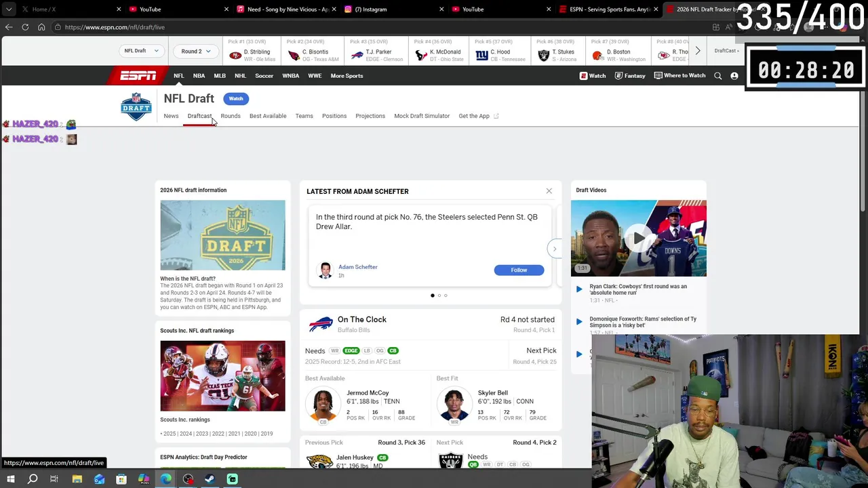Click the Buffalo Bills logo on the clock
868x488 pixels.
[321, 324]
